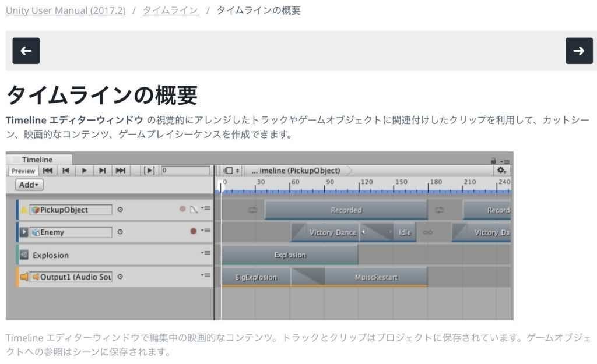
Task: Open the Unity User Manual (2017.2) link
Action: point(65,10)
